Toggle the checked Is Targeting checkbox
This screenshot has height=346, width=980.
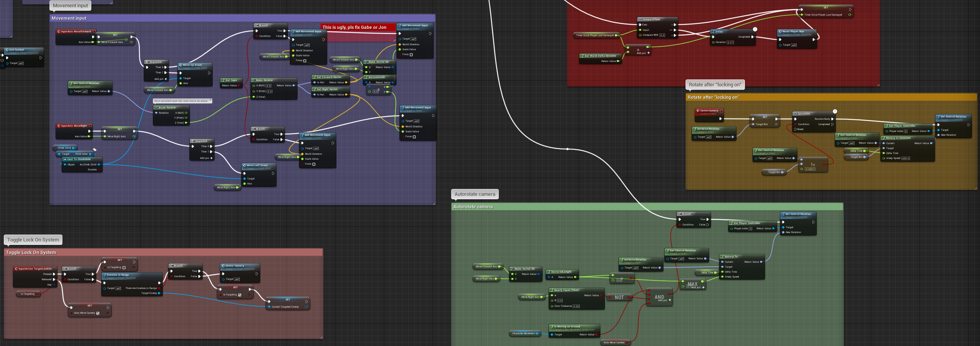tap(239, 295)
